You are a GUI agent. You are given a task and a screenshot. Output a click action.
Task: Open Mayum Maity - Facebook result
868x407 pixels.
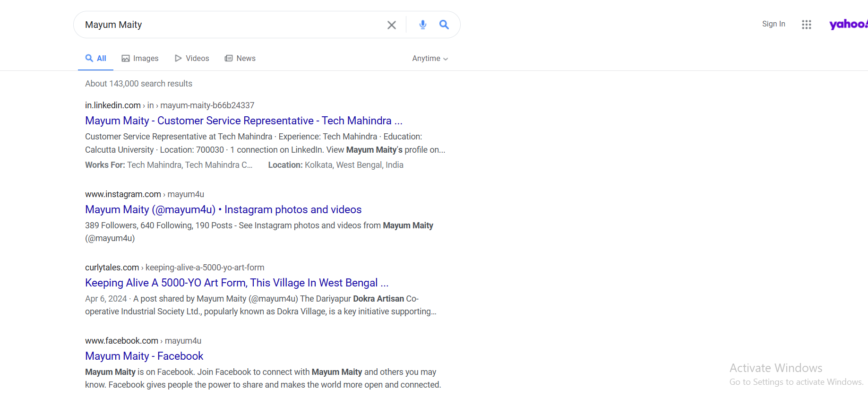(144, 356)
